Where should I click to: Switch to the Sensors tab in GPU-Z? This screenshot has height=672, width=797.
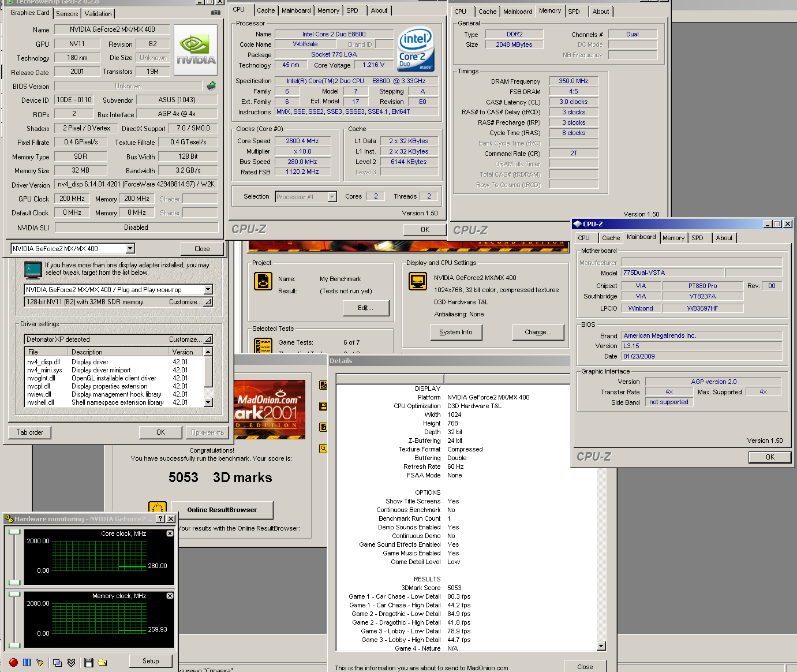(x=67, y=14)
